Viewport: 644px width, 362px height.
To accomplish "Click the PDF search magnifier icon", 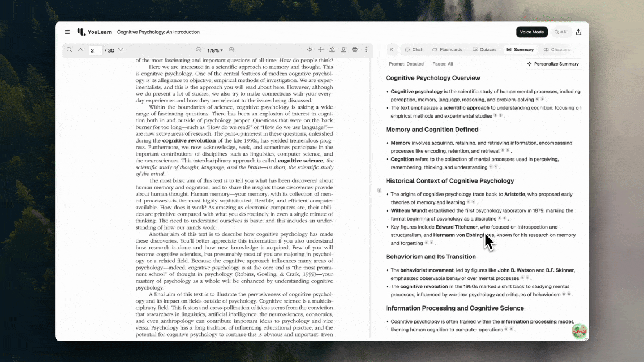I will [70, 50].
